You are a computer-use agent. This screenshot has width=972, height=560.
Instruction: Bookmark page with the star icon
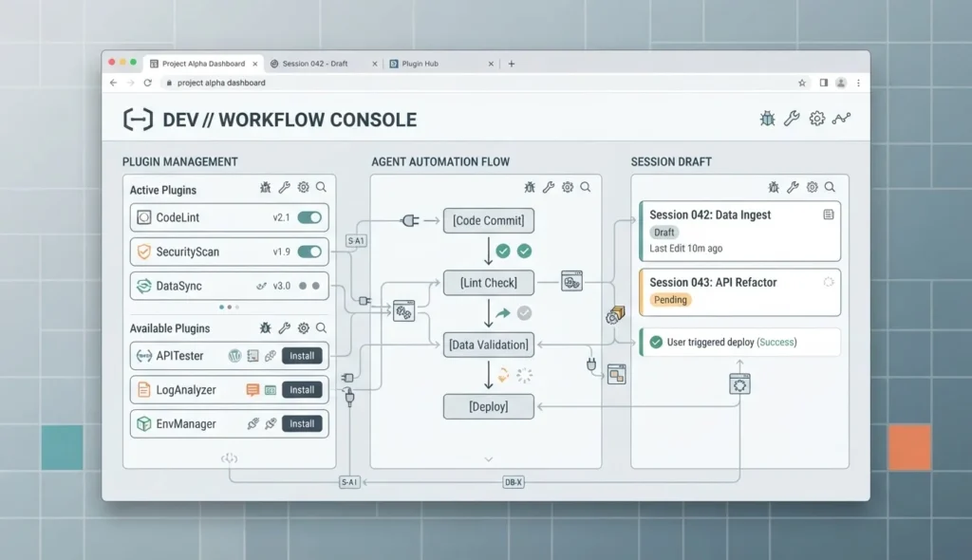[801, 83]
